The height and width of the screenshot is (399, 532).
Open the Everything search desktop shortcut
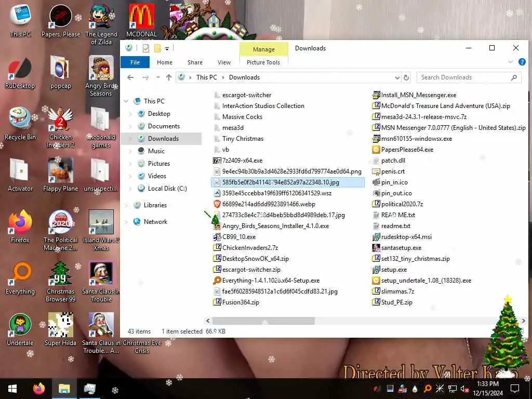click(20, 278)
